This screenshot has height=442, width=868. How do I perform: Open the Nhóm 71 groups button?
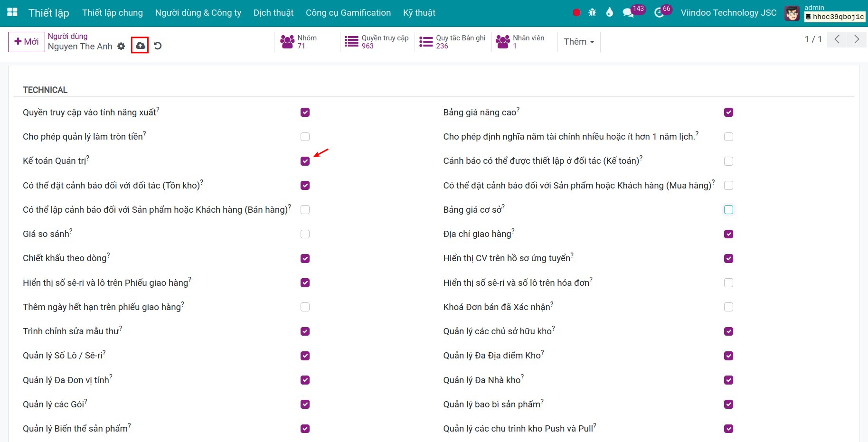[x=307, y=42]
